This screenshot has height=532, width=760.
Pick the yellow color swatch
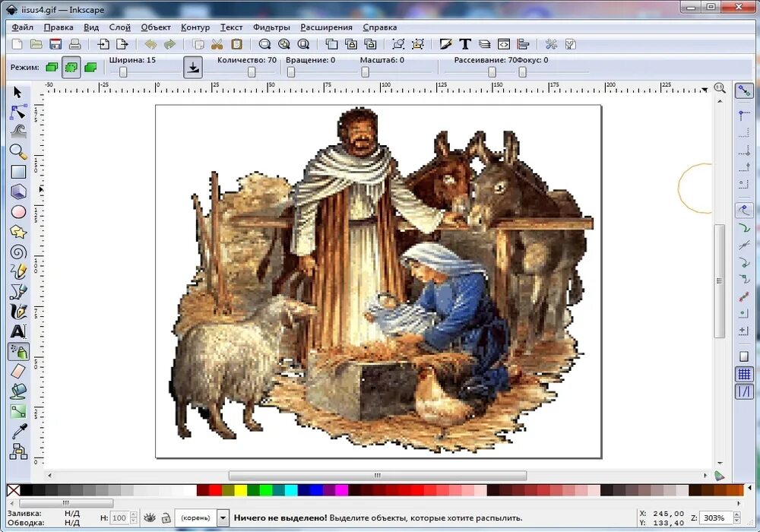[240, 490]
